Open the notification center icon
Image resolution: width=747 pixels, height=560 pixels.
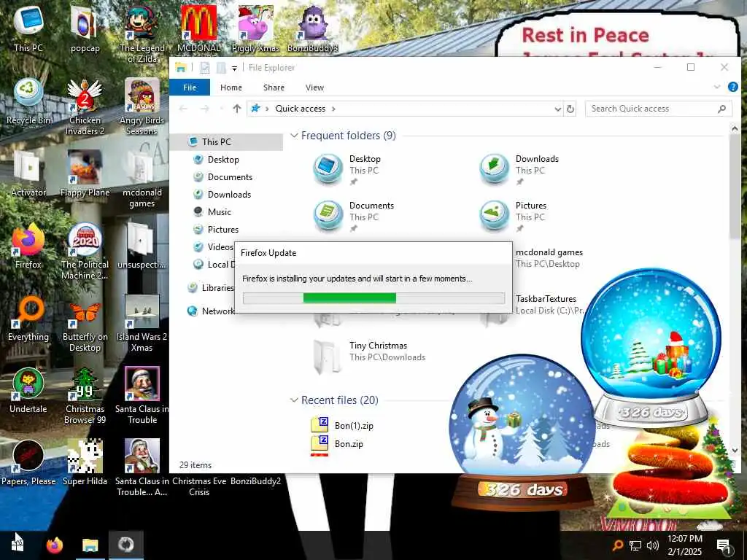pos(724,545)
